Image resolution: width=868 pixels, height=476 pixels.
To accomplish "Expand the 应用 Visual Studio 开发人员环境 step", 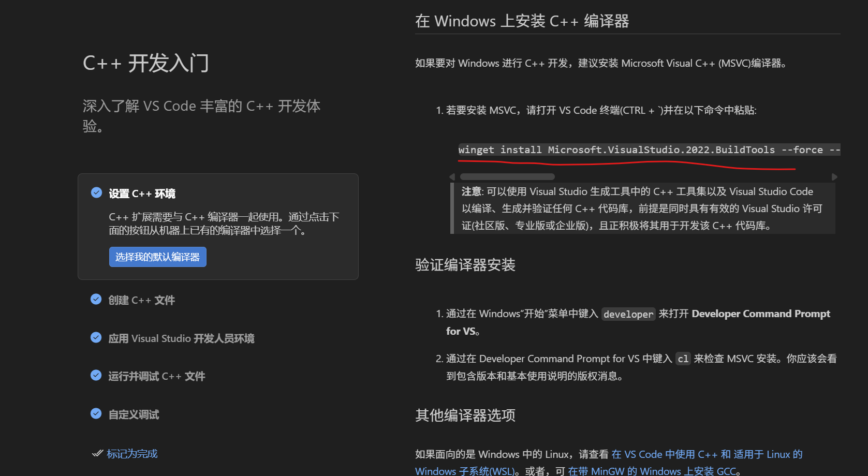I will 181,338.
